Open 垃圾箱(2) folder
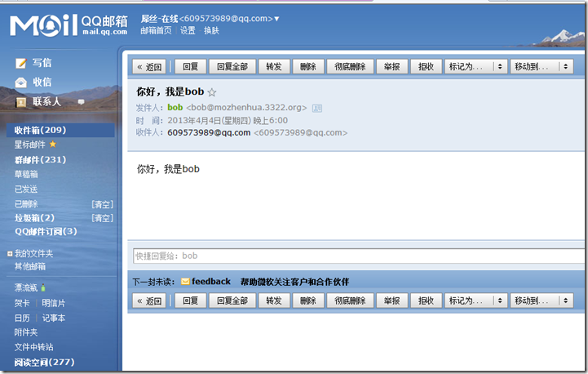 coord(34,218)
